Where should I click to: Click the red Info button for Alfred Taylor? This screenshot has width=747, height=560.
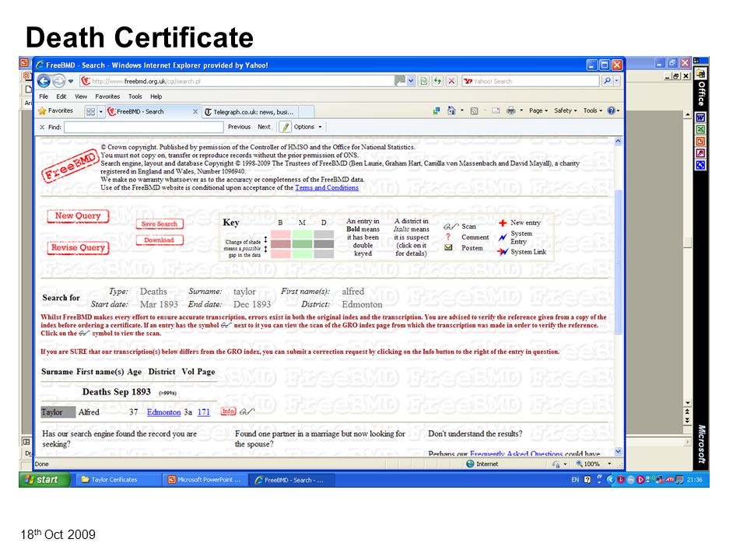[x=228, y=411]
